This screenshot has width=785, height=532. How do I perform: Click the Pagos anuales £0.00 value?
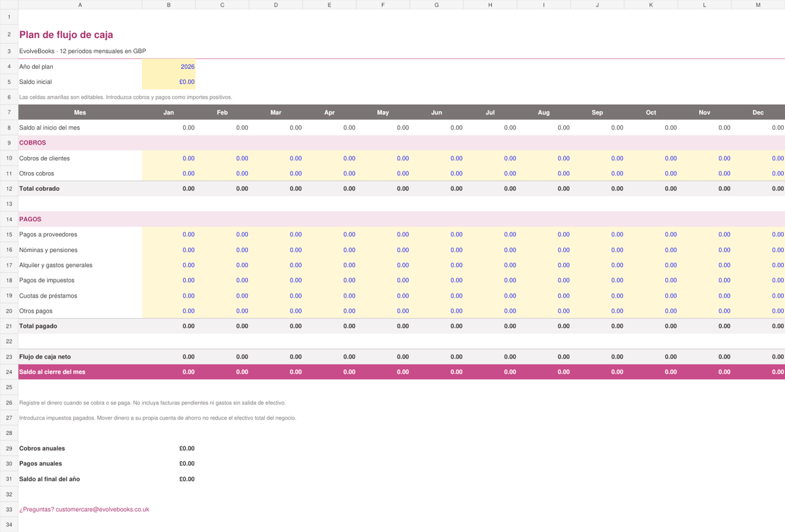tap(186, 463)
